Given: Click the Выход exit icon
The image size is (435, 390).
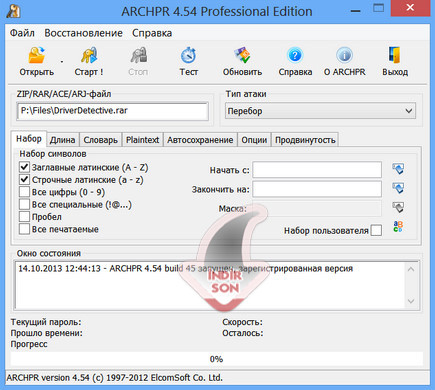Looking at the screenshot, I should (395, 55).
